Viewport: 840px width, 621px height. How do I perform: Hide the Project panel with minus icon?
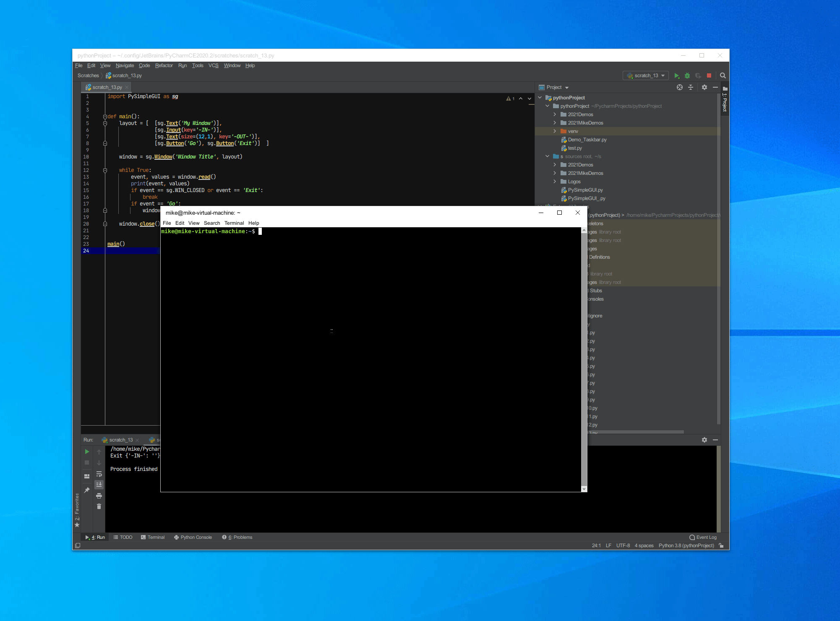tap(715, 87)
